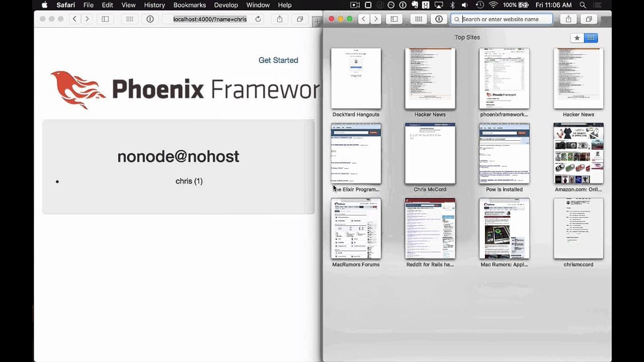This screenshot has width=644, height=362.
Task: Show sidebar in the front Safari window
Action: click(394, 19)
